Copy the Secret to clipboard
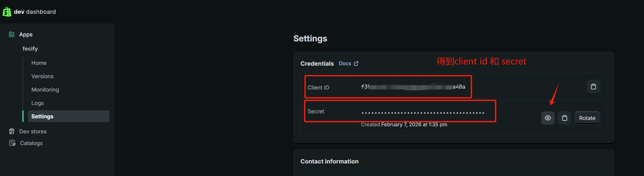 tap(564, 118)
